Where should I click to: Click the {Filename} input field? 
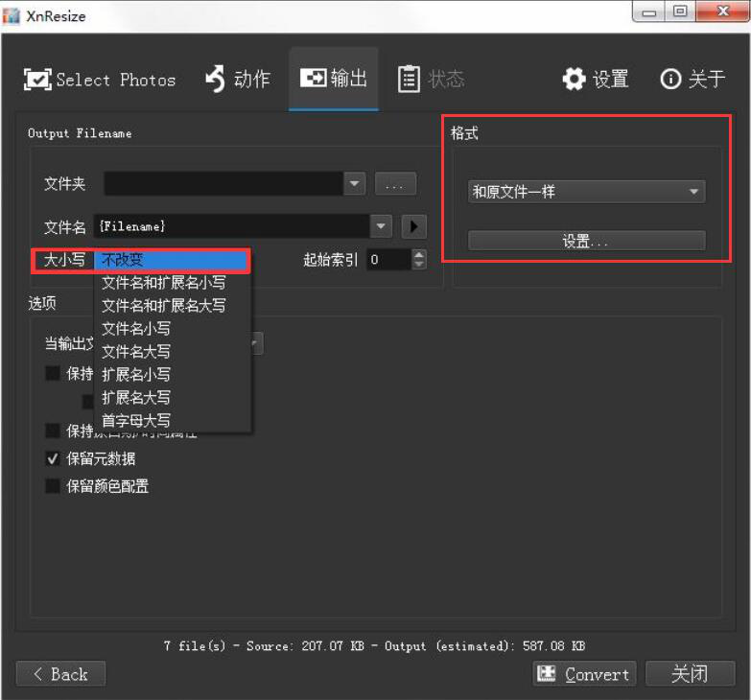[x=232, y=226]
